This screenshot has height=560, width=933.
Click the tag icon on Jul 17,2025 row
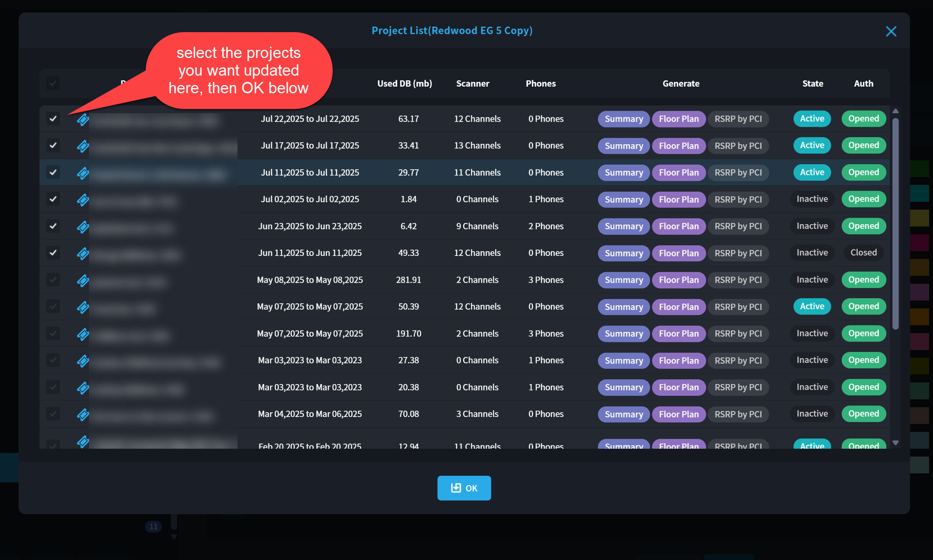tap(83, 146)
